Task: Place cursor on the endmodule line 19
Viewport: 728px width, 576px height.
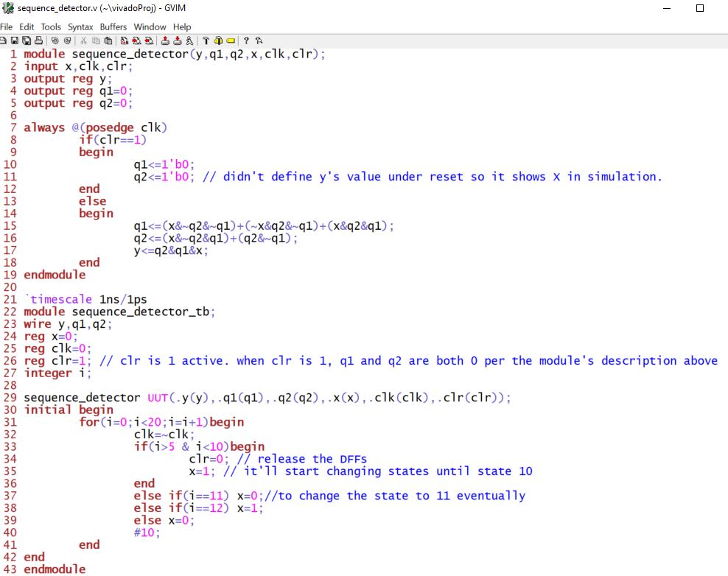Action: point(55,275)
